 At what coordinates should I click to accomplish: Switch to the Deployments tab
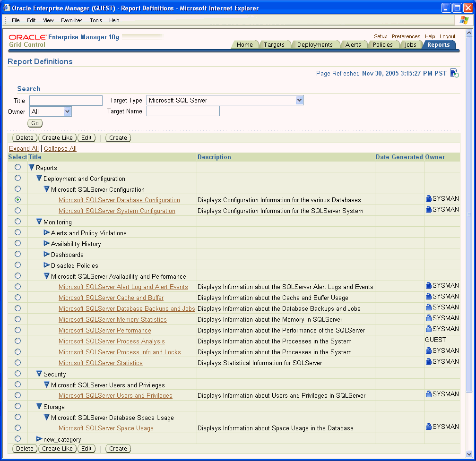click(x=315, y=44)
